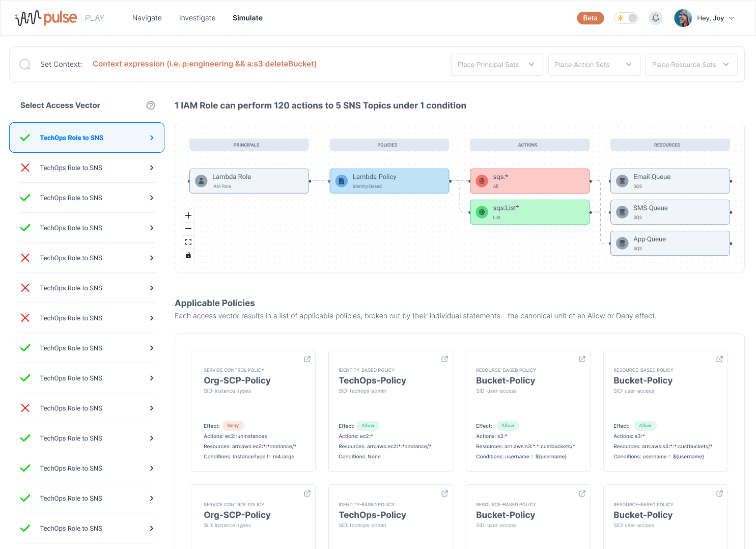This screenshot has height=549, width=756.
Task: Open first-row TechOps-Policy card external link
Action: coord(444,359)
